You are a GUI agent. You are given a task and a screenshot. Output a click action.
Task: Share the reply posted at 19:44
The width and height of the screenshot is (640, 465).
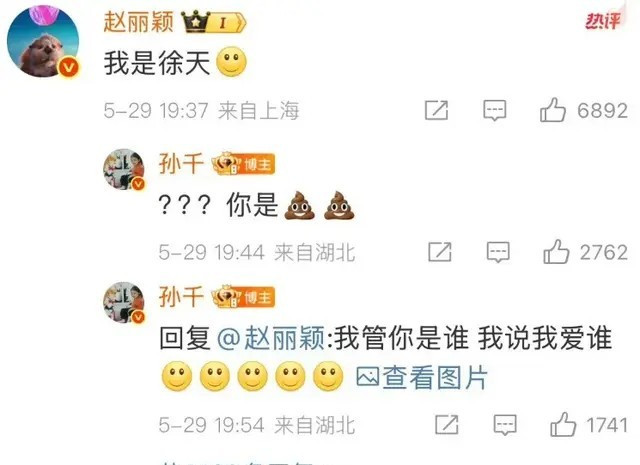tap(440, 252)
